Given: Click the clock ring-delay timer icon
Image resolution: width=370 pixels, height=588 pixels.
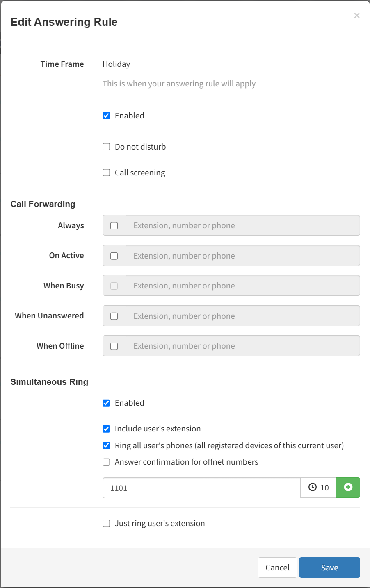Looking at the screenshot, I should (x=313, y=487).
